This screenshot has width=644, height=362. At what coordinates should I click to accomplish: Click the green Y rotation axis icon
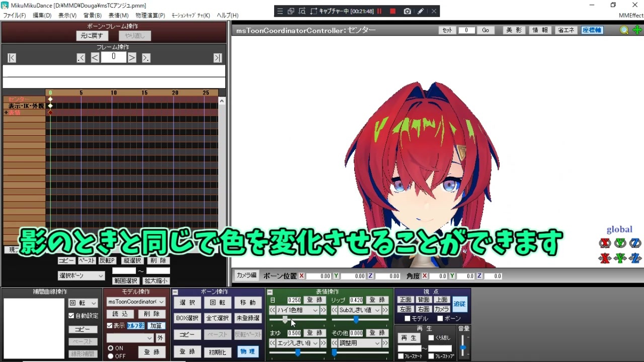(620, 243)
